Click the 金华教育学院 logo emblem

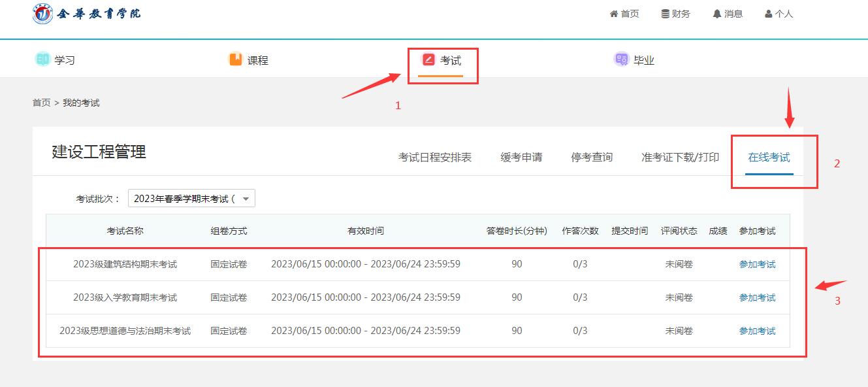point(42,14)
